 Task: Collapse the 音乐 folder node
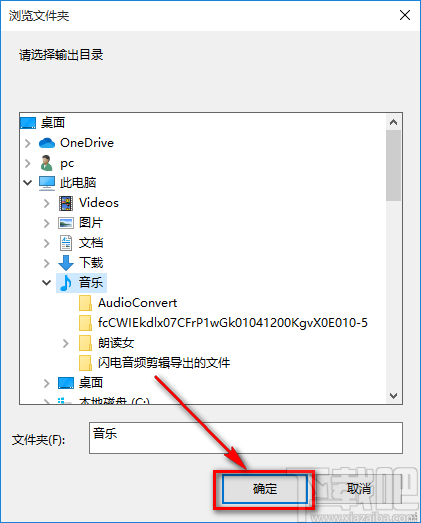tap(47, 283)
